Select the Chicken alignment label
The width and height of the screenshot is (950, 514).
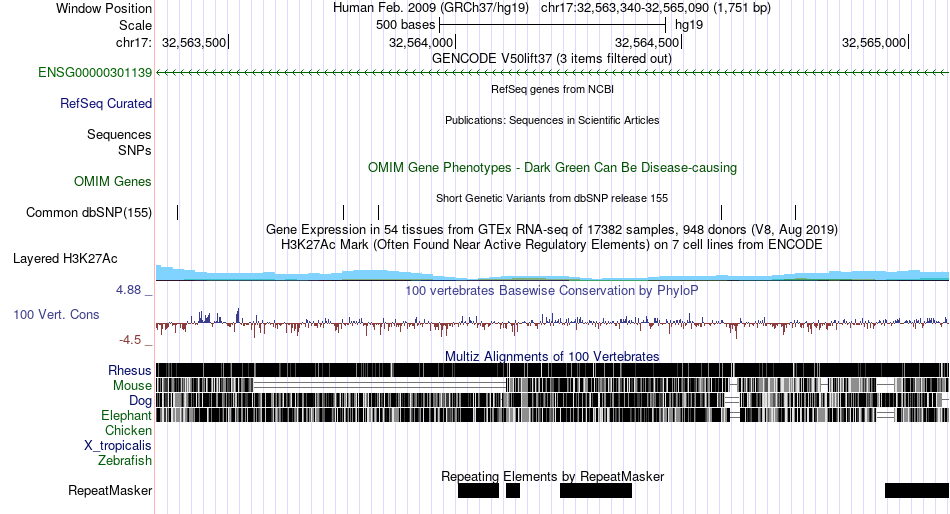tap(128, 430)
